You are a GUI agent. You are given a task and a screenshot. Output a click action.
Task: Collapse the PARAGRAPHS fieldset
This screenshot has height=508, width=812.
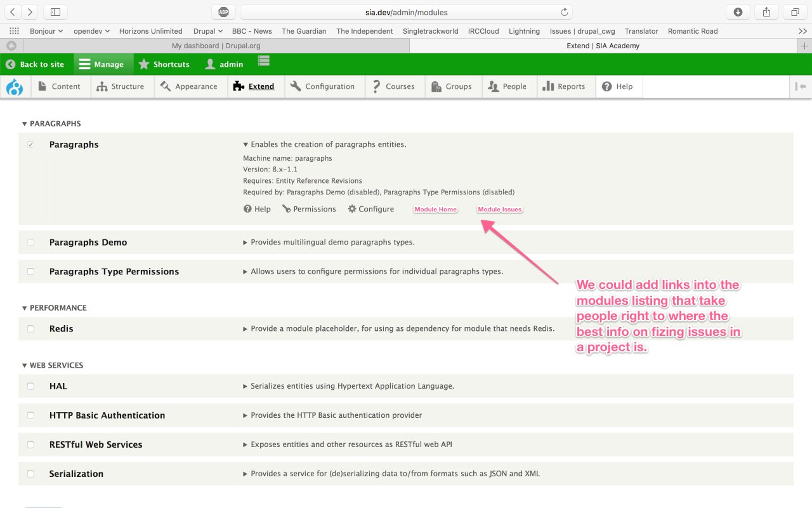(x=51, y=124)
